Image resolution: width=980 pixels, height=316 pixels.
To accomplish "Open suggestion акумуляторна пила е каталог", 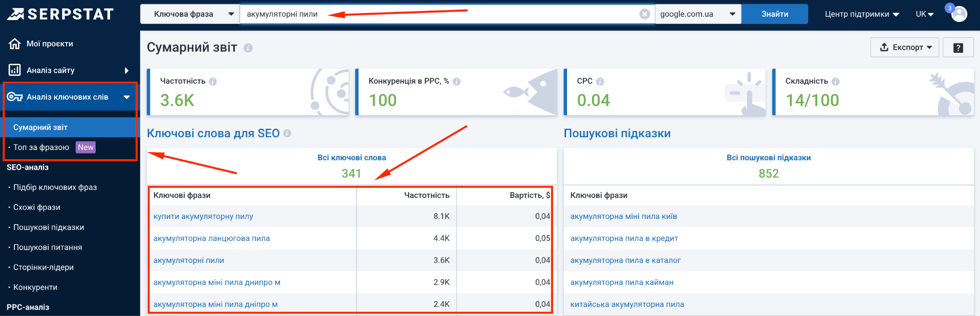I will (625, 261).
